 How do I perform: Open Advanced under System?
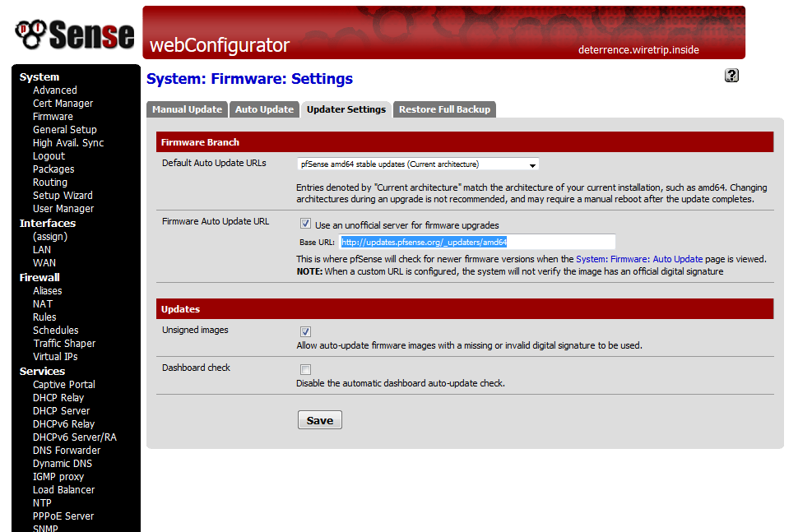click(x=55, y=90)
